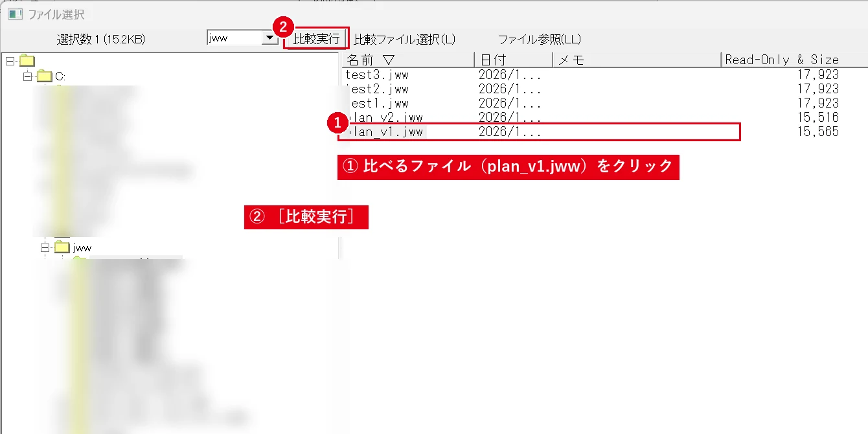Click size value 15,516 for plan_v2.jww
This screenshot has width=868, height=434.
point(819,117)
